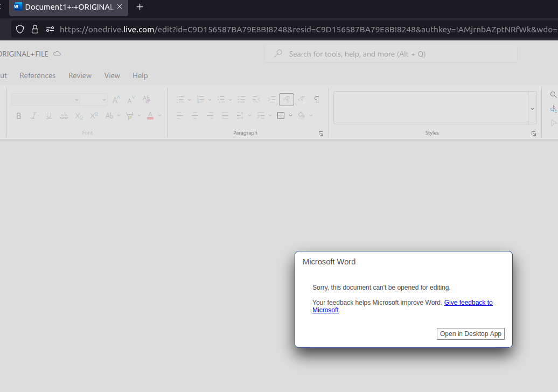Click the site permissions icon in address bar
Image resolution: width=558 pixels, height=392 pixels.
coord(50,29)
